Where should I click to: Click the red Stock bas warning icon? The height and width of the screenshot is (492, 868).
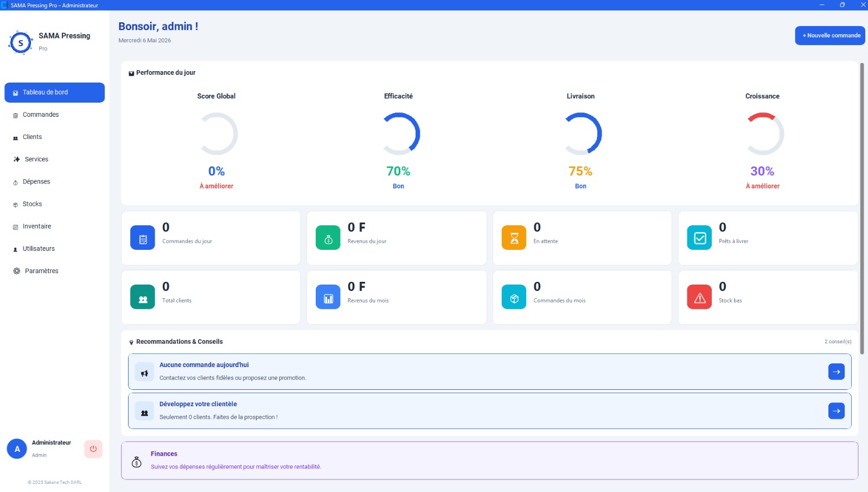[699, 297]
